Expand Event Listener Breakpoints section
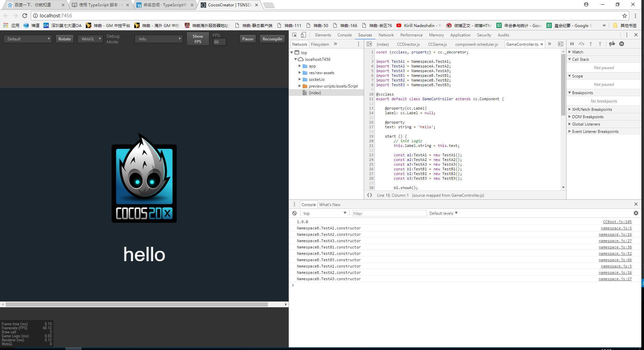 tap(603, 132)
